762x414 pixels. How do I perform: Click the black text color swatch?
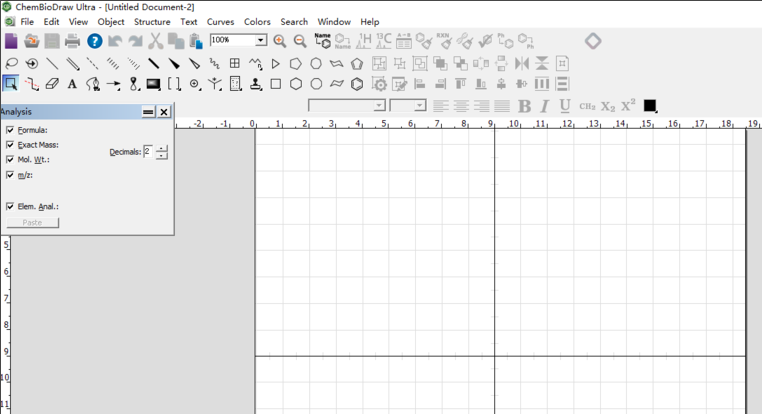pos(650,105)
